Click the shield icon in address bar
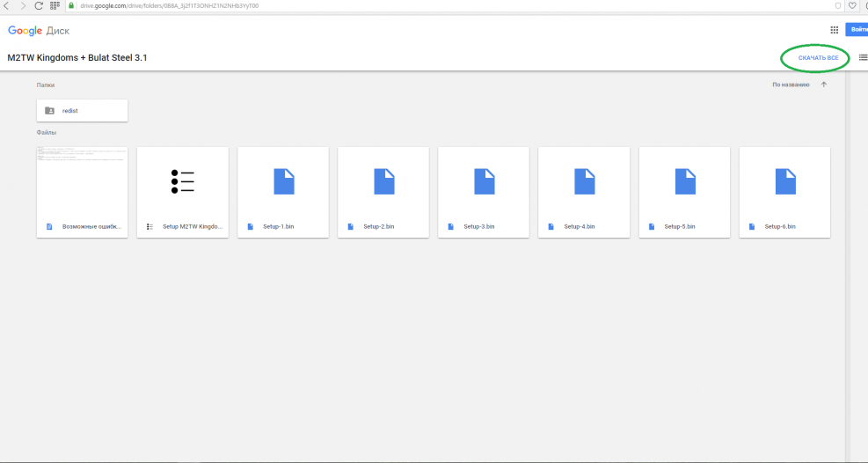Viewport: 868px width, 463px height. (x=836, y=5)
